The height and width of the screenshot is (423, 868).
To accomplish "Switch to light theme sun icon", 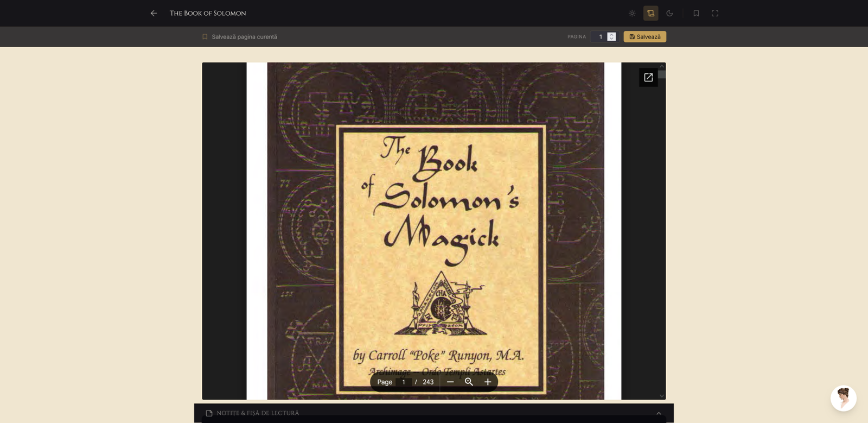I will click(632, 13).
